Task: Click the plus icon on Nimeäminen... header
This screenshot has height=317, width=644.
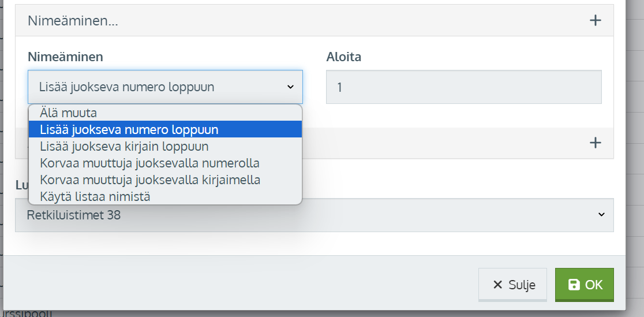Action: (x=596, y=21)
